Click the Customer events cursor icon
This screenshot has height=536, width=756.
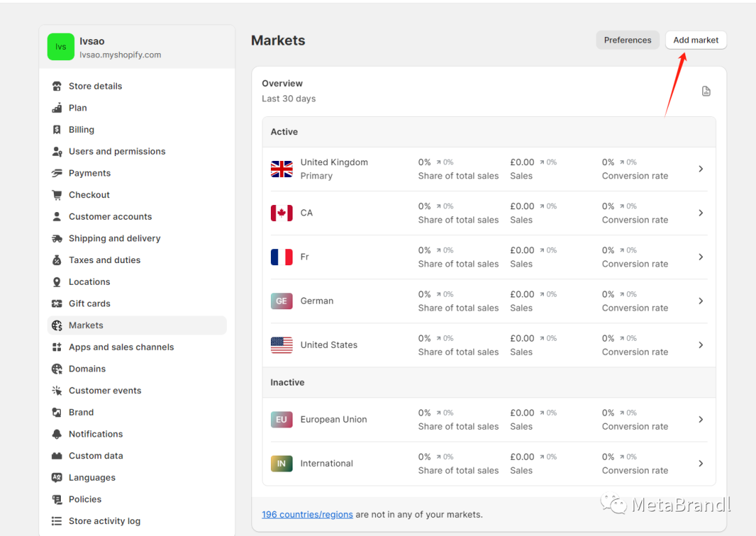pyautogui.click(x=57, y=390)
